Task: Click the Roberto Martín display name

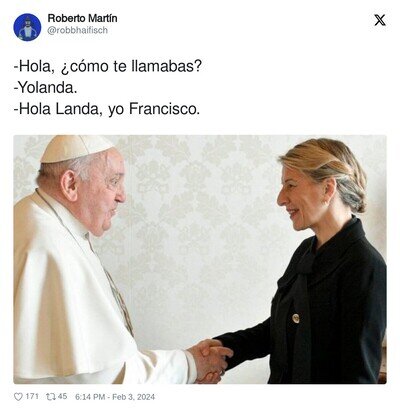Action: point(82,18)
